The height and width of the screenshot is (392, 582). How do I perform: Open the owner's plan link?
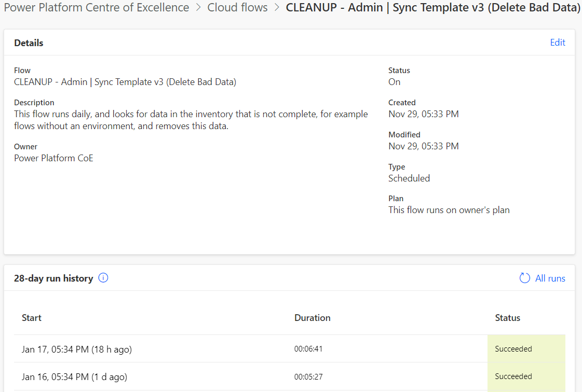click(x=449, y=209)
